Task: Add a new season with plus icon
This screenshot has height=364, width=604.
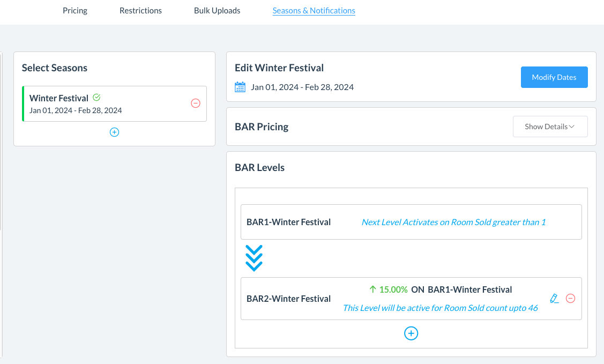Action: tap(114, 132)
